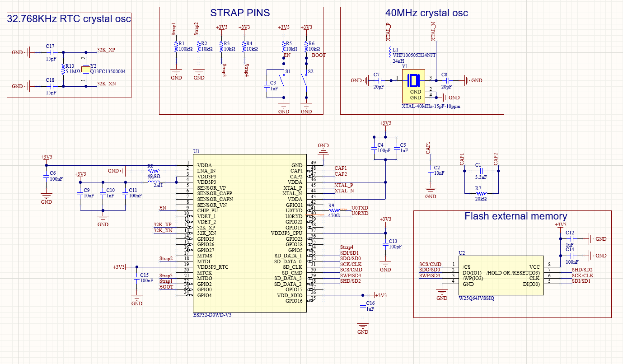Select the R2 resistor symbol under Strap2
This screenshot has width=623, height=364.
(198, 47)
